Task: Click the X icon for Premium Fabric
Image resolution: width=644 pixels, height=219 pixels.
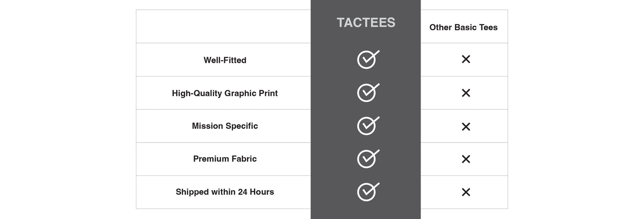Action: 466,159
